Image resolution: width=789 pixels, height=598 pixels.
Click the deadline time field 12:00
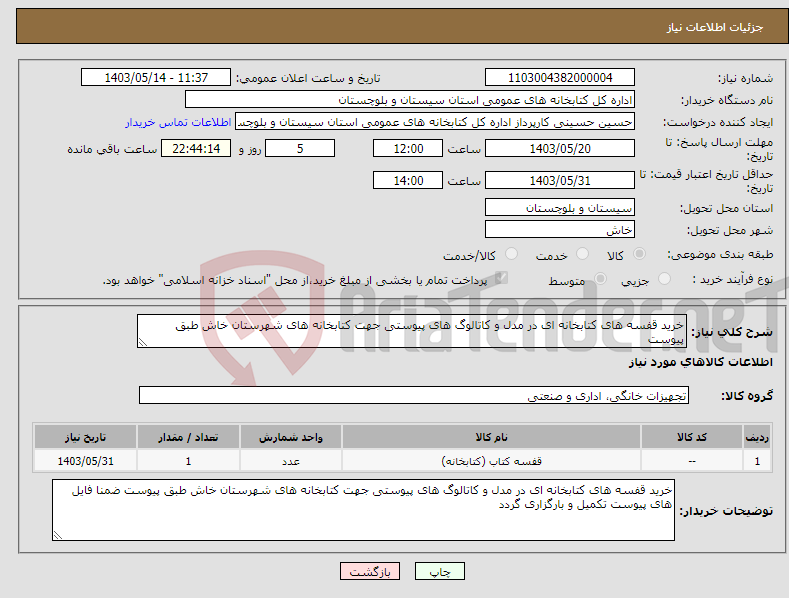(x=408, y=148)
